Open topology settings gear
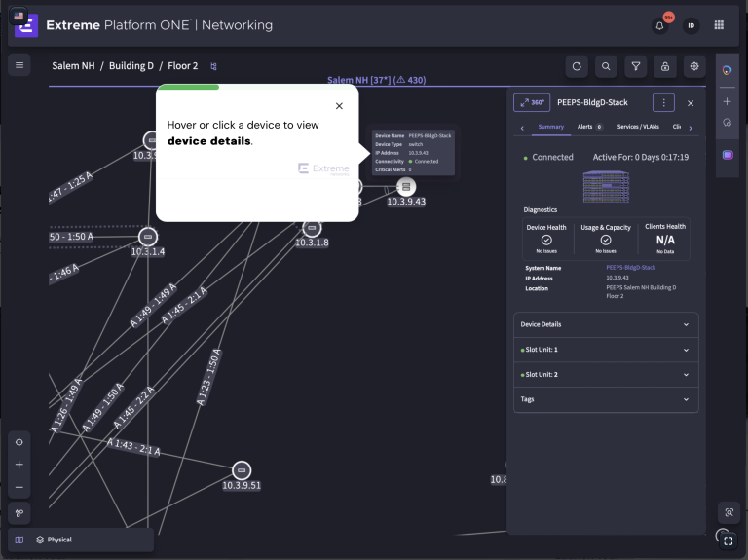Screen dimensions: 748x560 coord(694,66)
